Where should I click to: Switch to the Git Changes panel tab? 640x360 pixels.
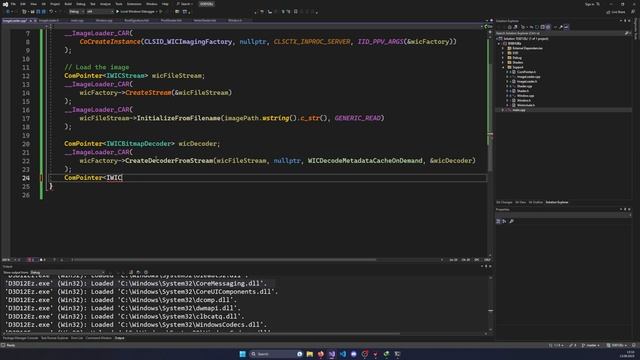point(504,202)
